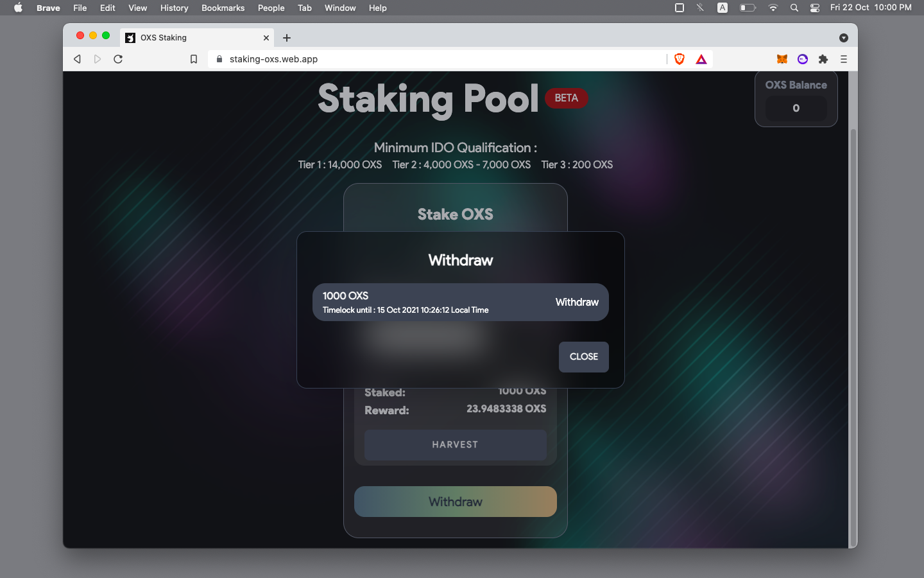Open the Edit menu

(x=108, y=8)
